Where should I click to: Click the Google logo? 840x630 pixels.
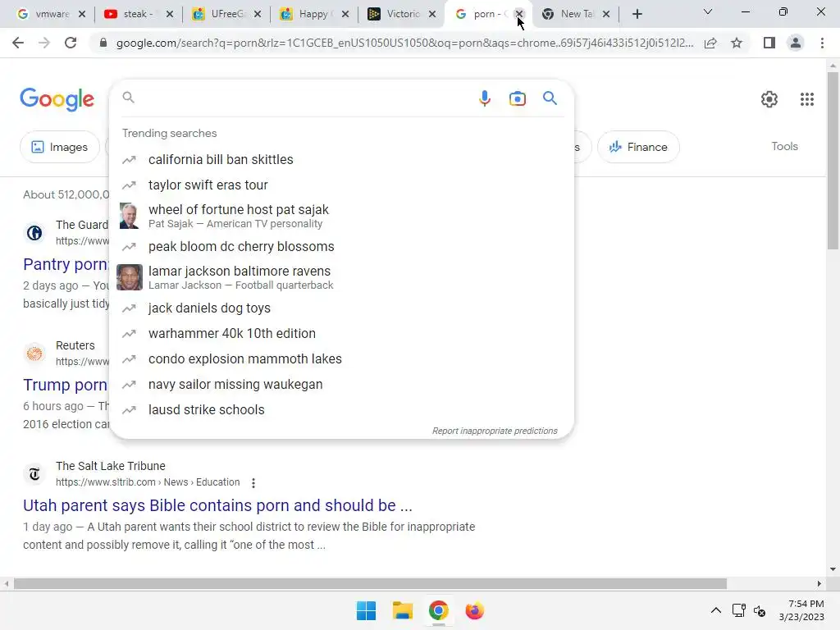pos(57,99)
